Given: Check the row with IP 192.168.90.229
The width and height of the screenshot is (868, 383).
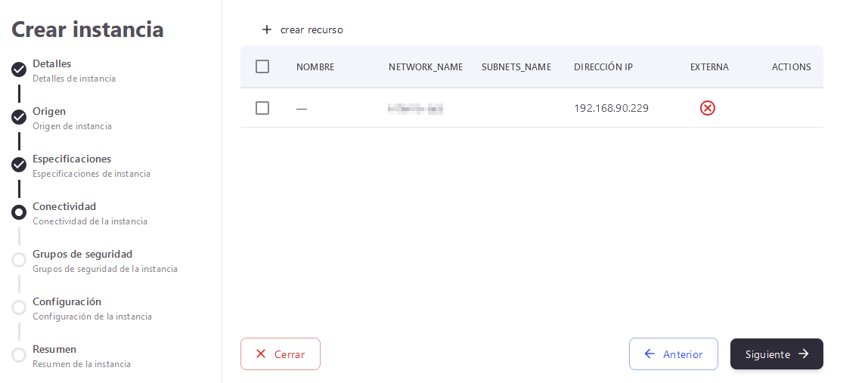Looking at the screenshot, I should tap(262, 108).
